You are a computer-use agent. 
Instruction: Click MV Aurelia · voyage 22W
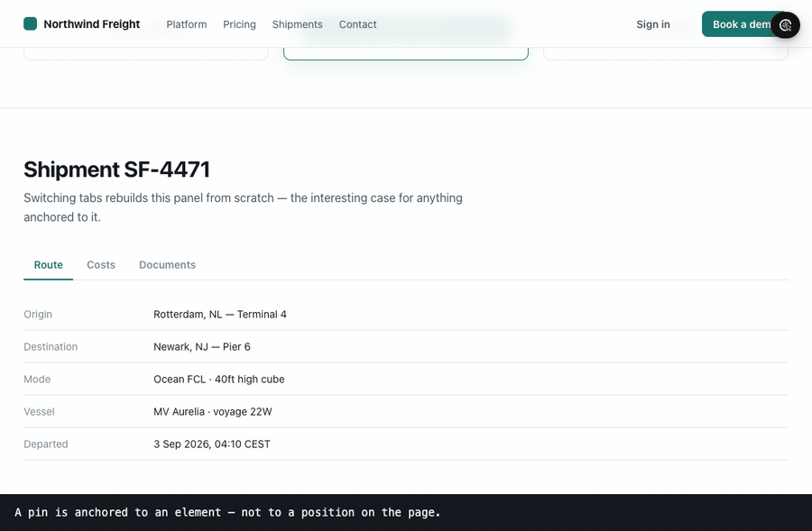212,412
